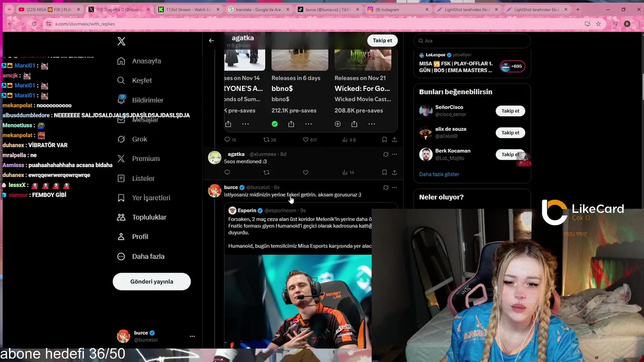Open Yer İşaretleri bookmarks
Viewport: 644px width, 362px height.
[x=143, y=198]
